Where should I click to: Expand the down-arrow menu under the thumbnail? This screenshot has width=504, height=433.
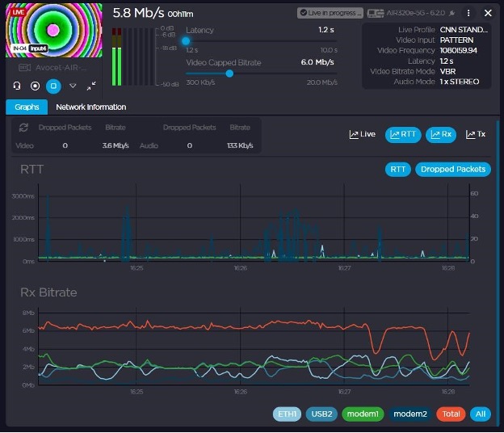click(73, 86)
